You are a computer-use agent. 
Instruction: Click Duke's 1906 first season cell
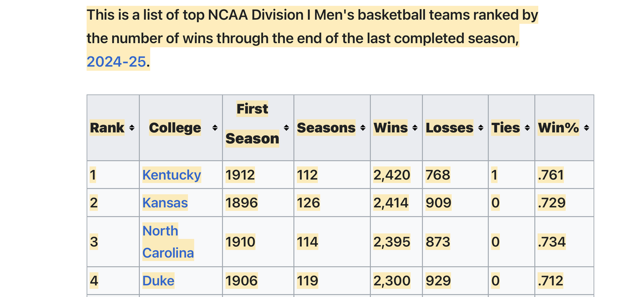[x=242, y=280]
